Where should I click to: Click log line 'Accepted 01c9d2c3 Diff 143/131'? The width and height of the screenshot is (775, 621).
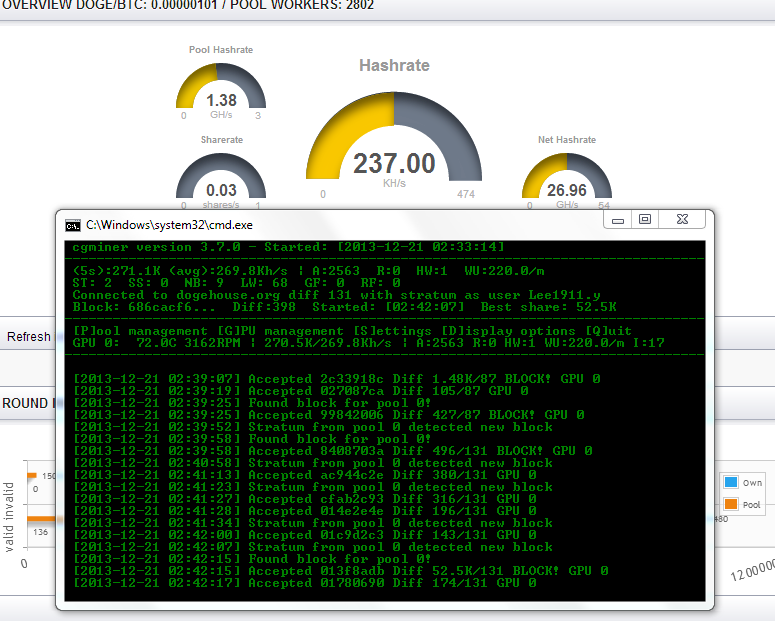(x=305, y=535)
